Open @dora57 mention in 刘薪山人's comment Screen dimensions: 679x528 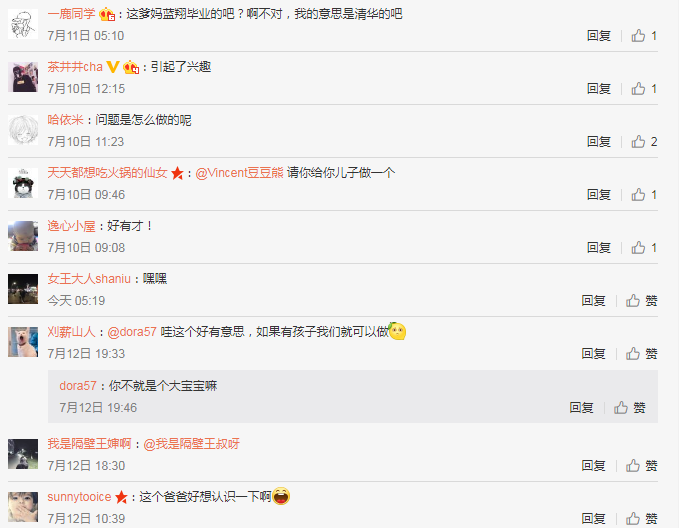click(x=132, y=332)
